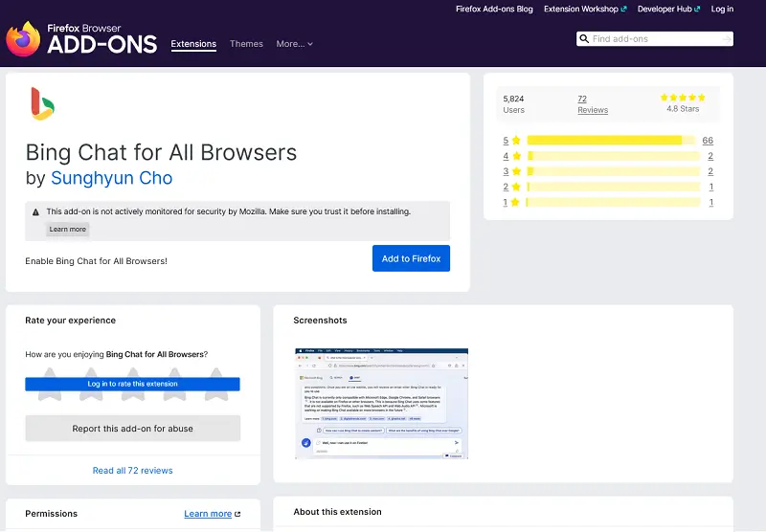Switch to the Extensions tab

(x=193, y=44)
